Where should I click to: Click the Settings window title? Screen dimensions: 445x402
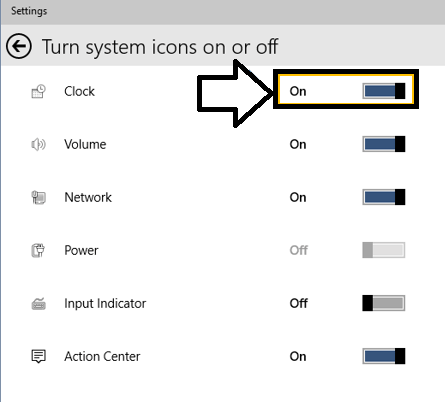29,11
